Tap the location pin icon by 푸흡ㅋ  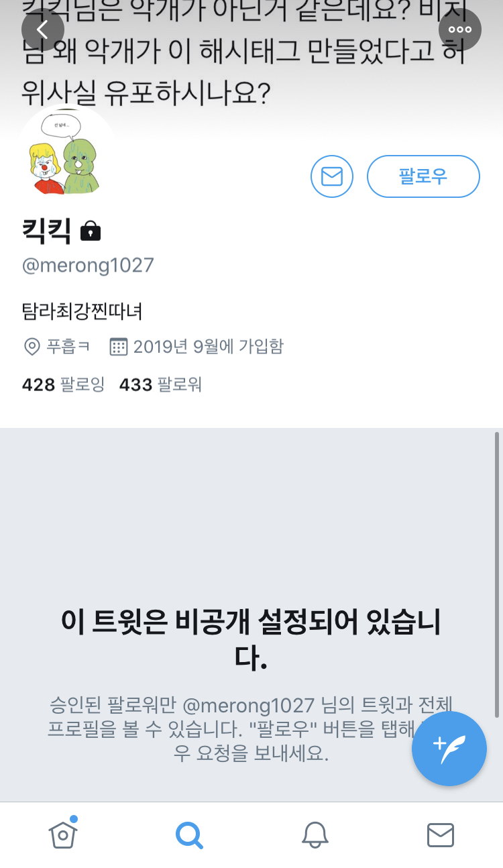(x=32, y=347)
